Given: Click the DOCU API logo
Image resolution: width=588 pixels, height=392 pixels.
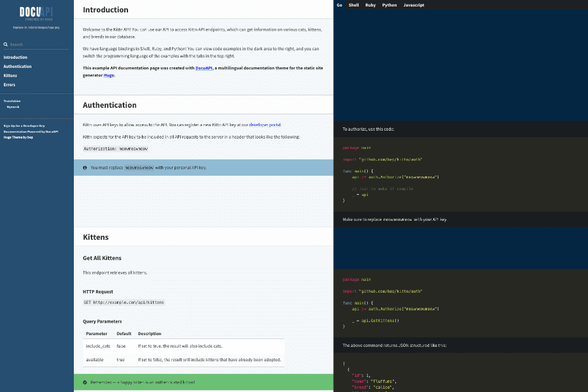Looking at the screenshot, I should [x=35, y=13].
